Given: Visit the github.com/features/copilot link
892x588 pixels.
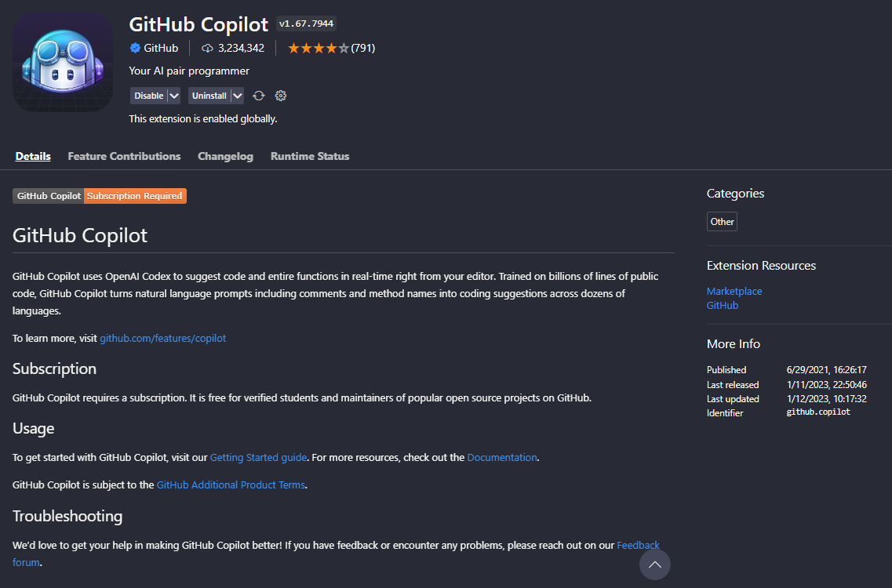Looking at the screenshot, I should tap(162, 338).
